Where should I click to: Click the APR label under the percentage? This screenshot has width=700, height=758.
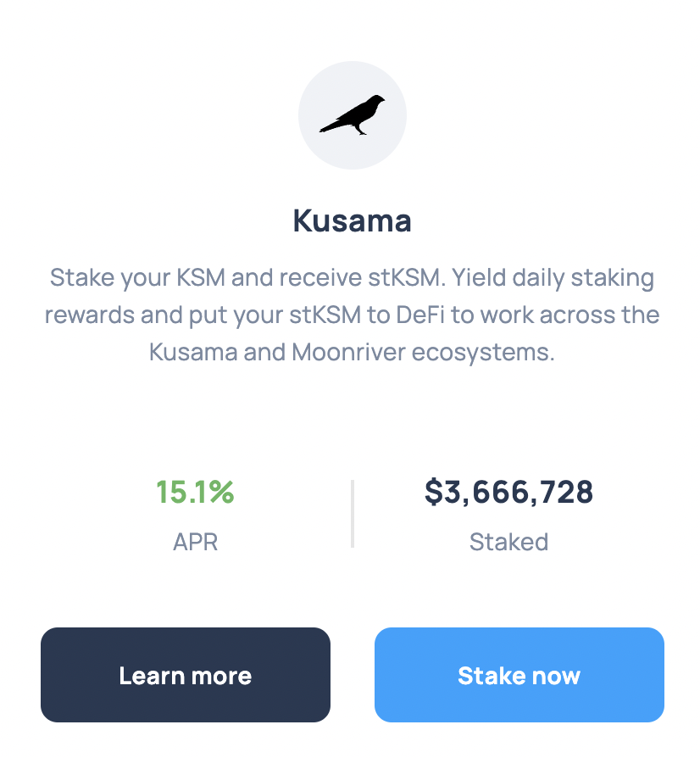[x=195, y=542]
